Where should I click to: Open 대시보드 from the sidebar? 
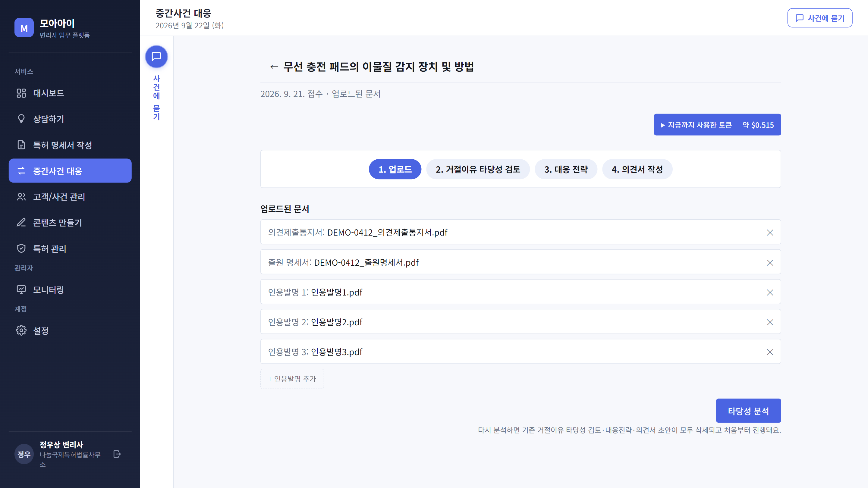(70, 93)
